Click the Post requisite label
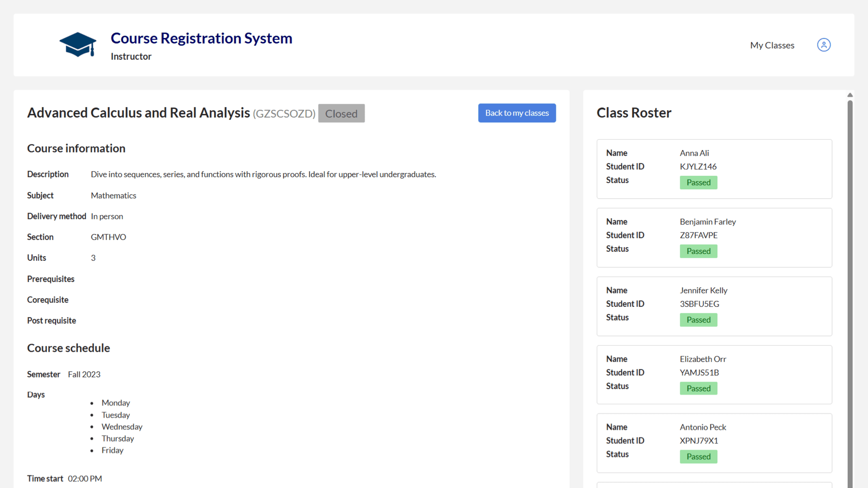 (52, 320)
